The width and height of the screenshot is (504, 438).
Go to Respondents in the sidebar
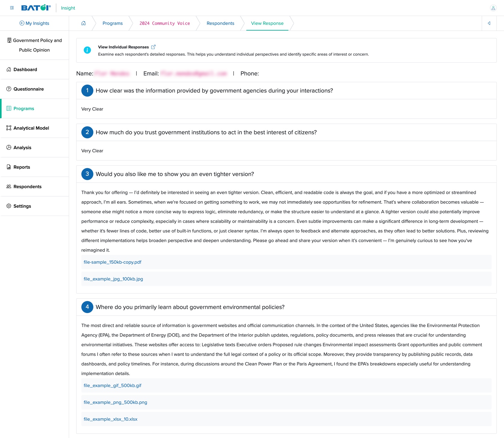click(35, 187)
